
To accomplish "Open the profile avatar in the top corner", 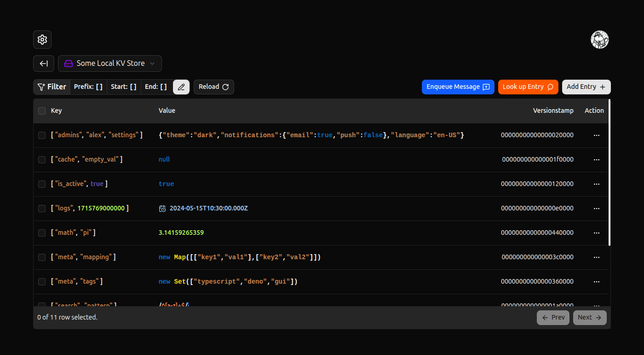I will click(x=600, y=40).
